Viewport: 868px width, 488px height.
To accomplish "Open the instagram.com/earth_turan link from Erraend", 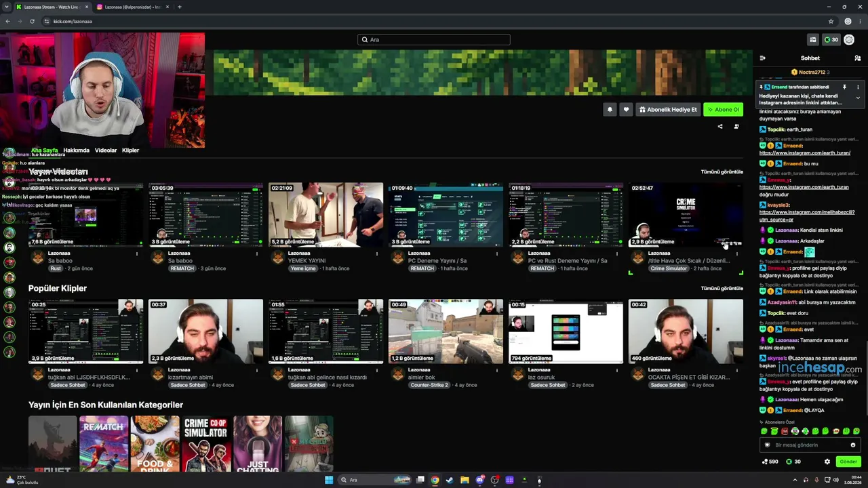I will tap(805, 153).
